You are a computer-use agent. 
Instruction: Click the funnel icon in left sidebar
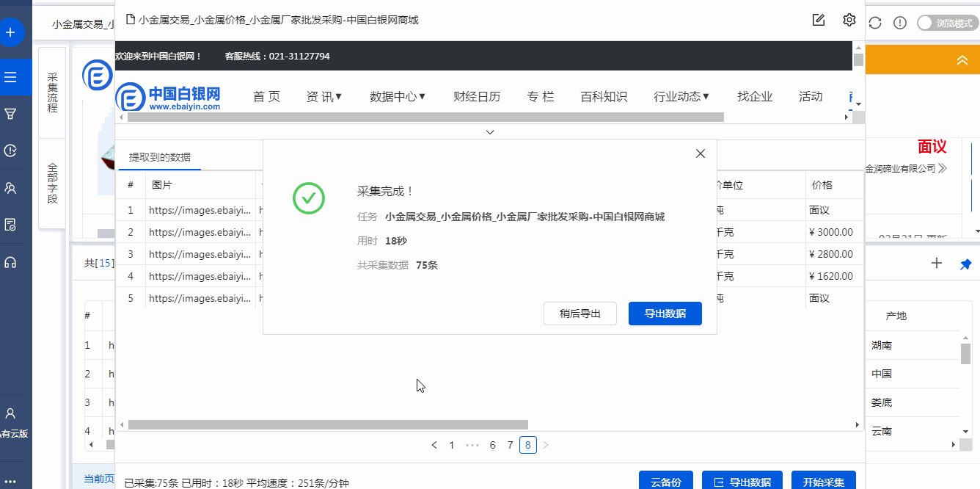(x=10, y=114)
